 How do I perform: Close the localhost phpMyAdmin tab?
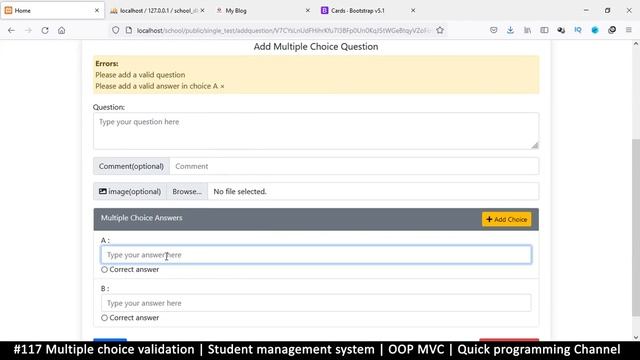point(202,11)
